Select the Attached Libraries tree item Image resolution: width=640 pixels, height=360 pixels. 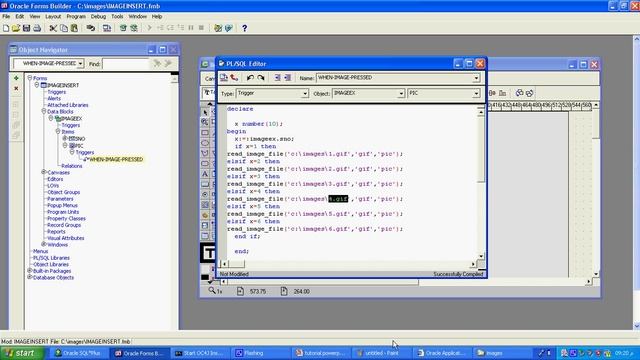point(68,105)
